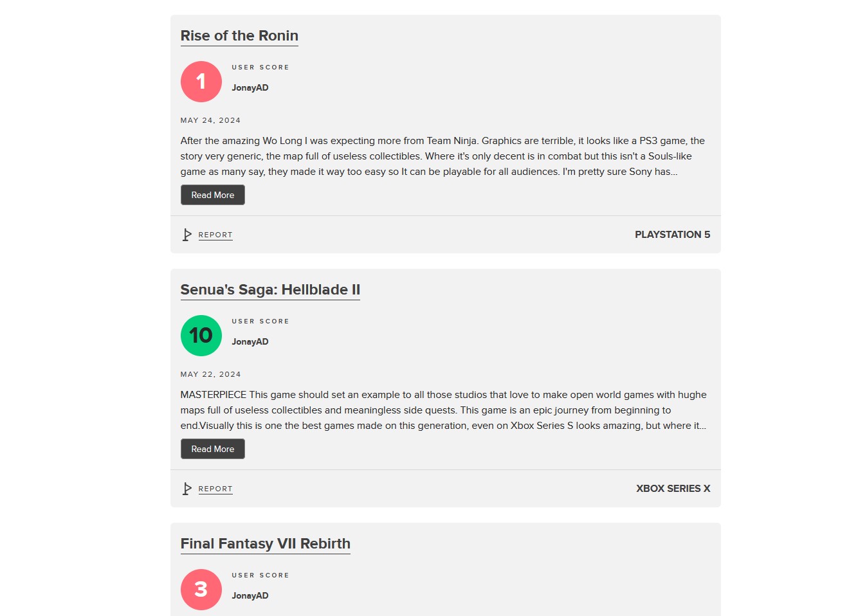This screenshot has width=858, height=616.
Task: Click the Rise of the Ronin review text
Action: [443, 156]
